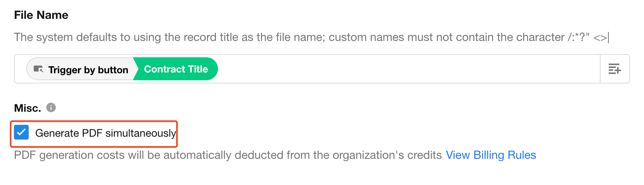Click the add field icon in File Name box
The image size is (644, 185).
[x=615, y=69]
